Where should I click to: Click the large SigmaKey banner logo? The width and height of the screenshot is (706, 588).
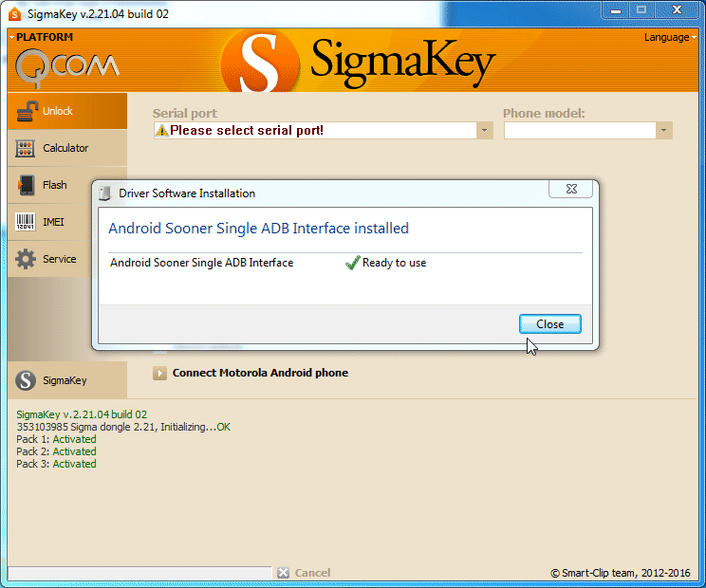pyautogui.click(x=358, y=62)
